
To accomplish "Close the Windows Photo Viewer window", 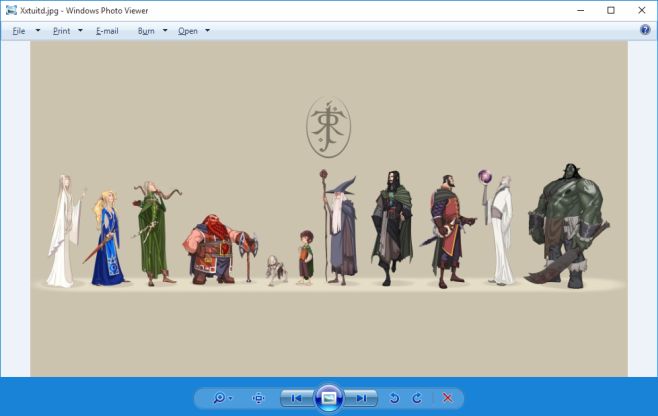I will (642, 10).
